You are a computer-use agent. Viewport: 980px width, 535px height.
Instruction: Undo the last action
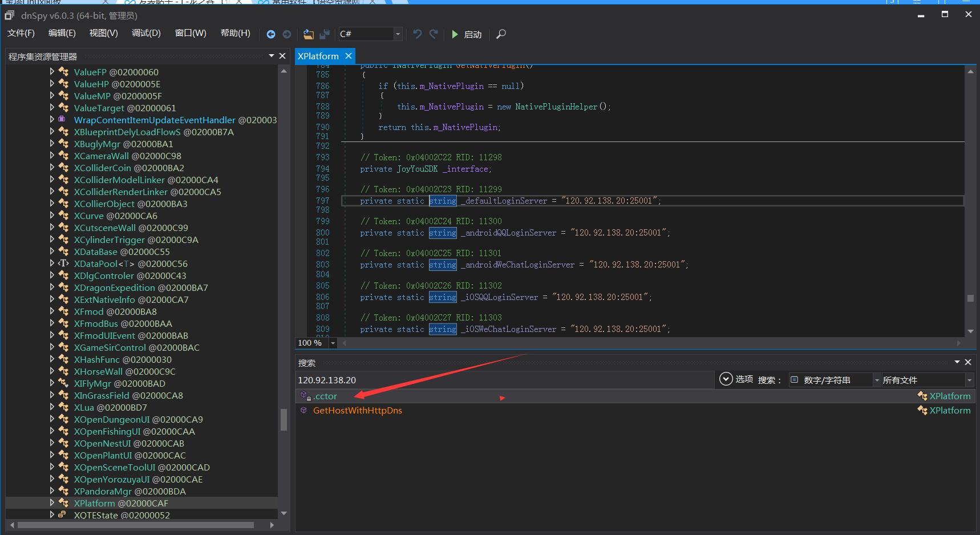pyautogui.click(x=418, y=34)
